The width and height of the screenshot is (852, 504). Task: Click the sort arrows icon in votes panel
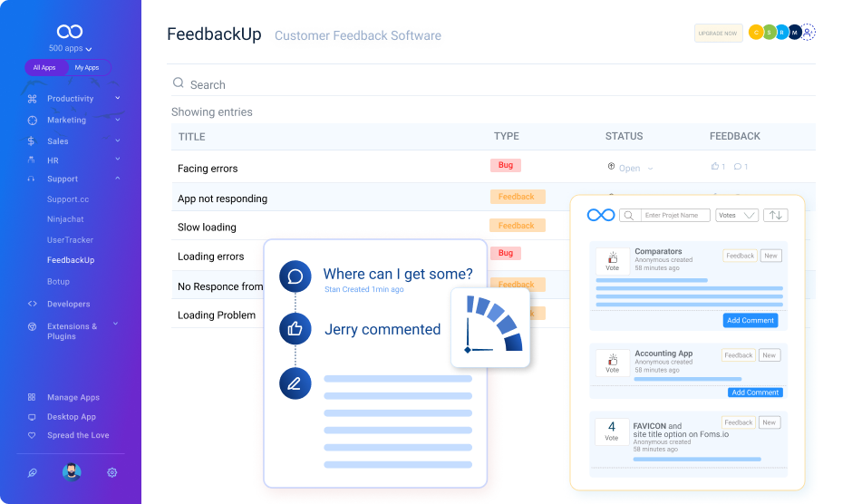775,216
